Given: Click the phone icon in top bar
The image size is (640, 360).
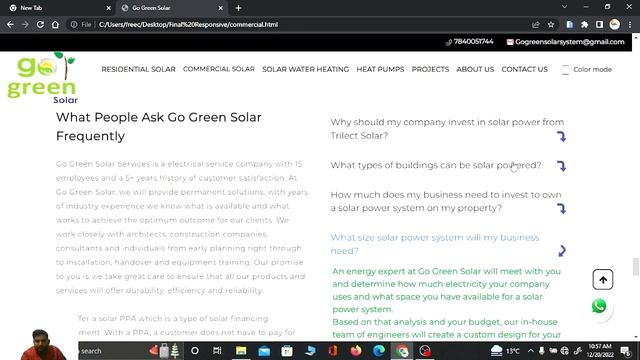Looking at the screenshot, I should [449, 42].
